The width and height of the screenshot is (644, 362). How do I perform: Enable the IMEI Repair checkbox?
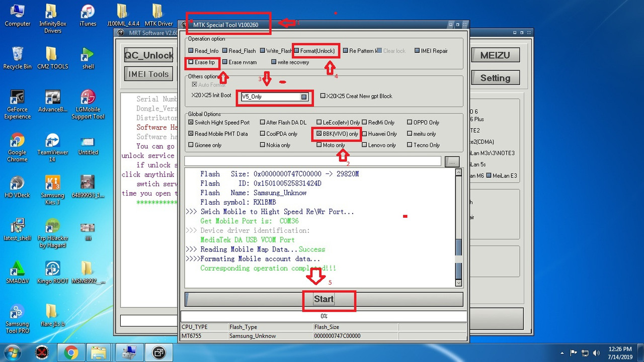[417, 51]
